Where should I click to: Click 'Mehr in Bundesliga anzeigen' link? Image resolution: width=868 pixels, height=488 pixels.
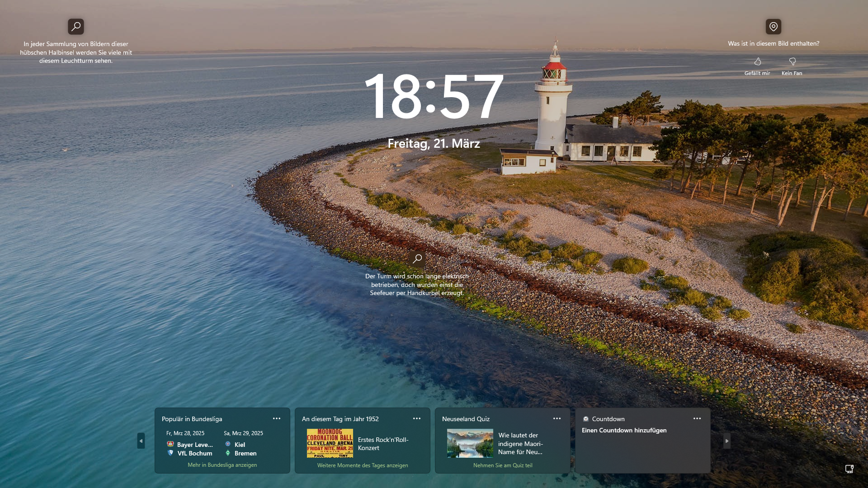(222, 465)
